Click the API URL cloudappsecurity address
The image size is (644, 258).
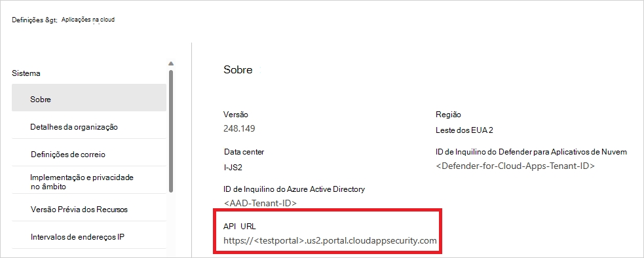point(330,241)
